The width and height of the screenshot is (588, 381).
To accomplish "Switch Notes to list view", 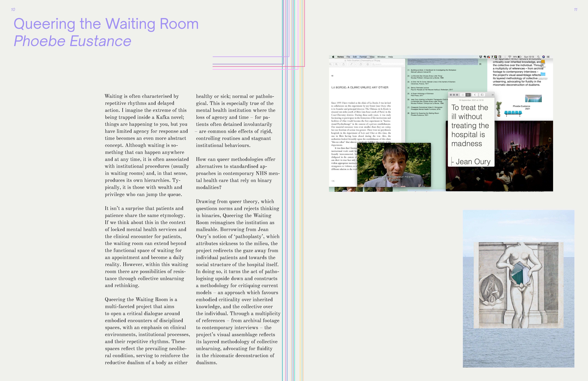I will click(463, 95).
